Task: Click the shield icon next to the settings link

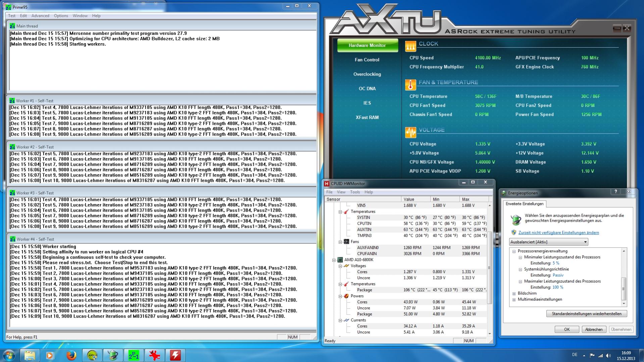Action: pyautogui.click(x=514, y=232)
